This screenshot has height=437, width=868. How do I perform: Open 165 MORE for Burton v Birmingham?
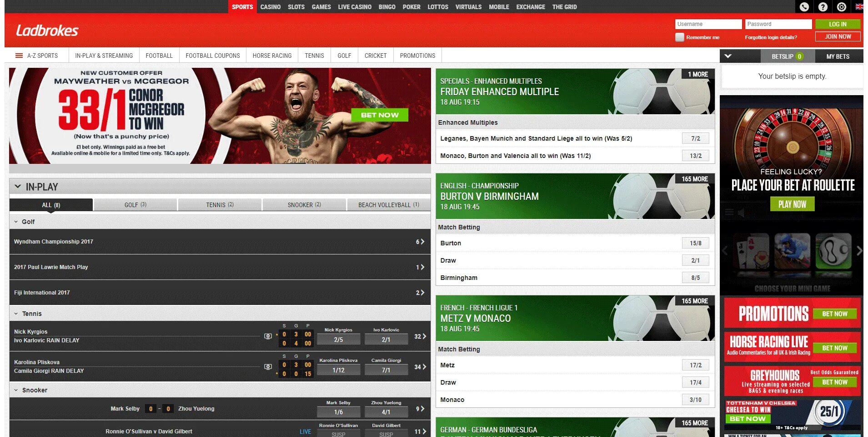pyautogui.click(x=695, y=179)
